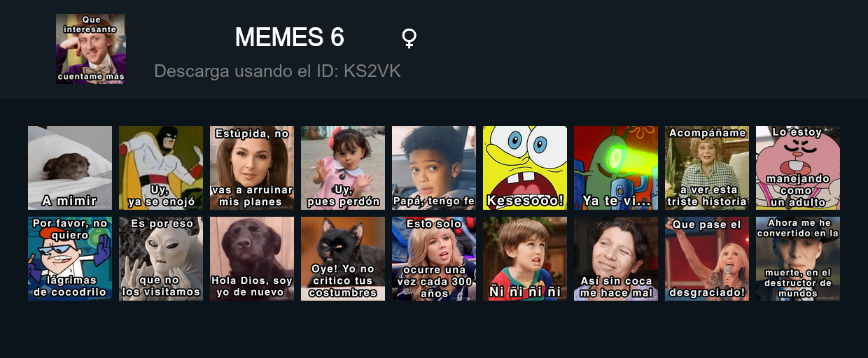Click the SpongeBob 'Kesesooo!' sticker
Image resolution: width=868 pixels, height=358 pixels.
525,168
